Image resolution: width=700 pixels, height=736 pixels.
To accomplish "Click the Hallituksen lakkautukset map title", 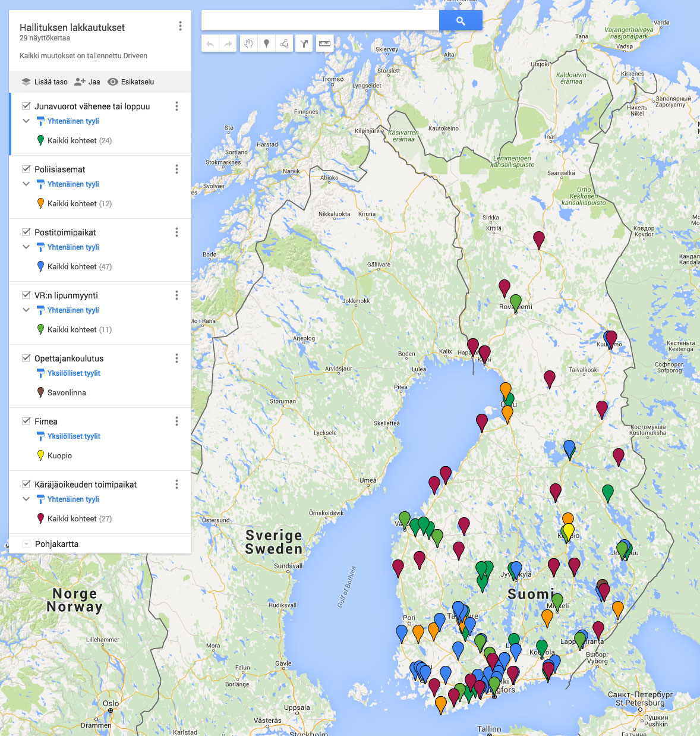I will pyautogui.click(x=72, y=27).
